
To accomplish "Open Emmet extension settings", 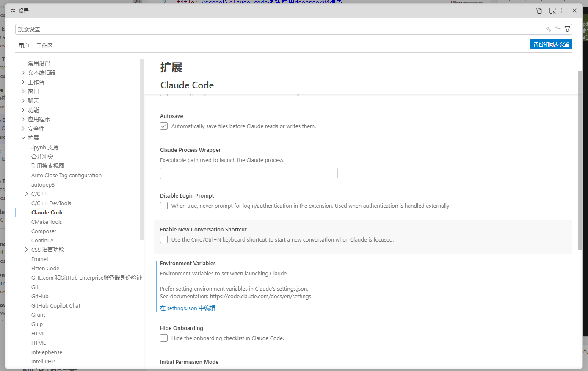I will click(40, 259).
